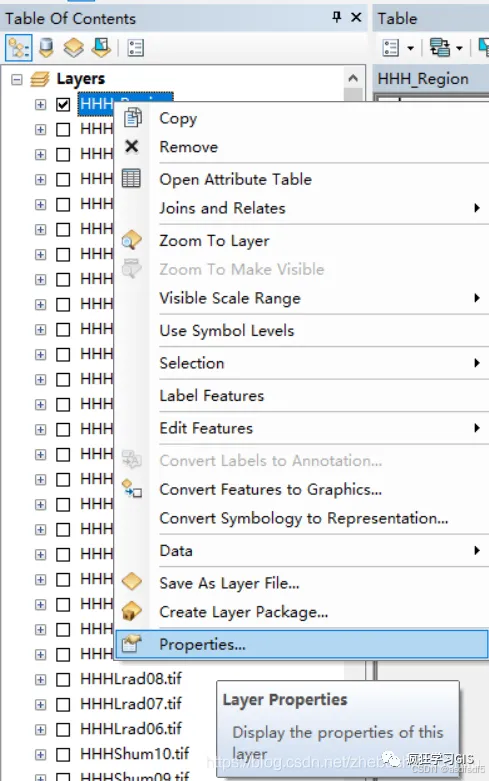Expand the HHHLrad06.tif layer
This screenshot has height=781, width=489.
[40, 730]
